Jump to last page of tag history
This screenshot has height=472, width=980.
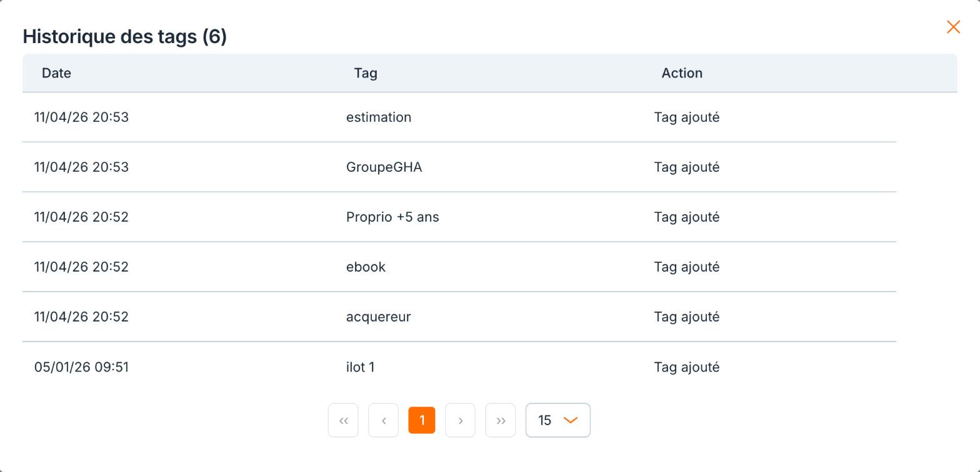coord(501,420)
